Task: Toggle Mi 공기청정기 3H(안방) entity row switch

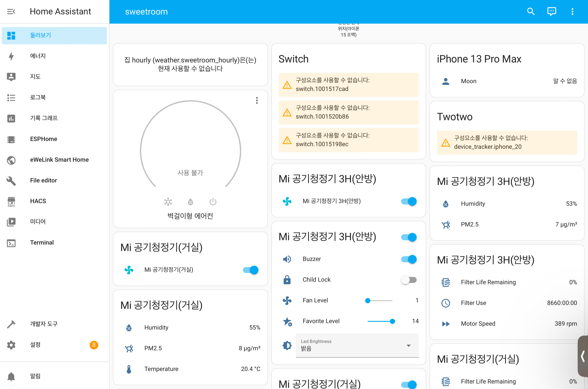Action: coord(409,201)
